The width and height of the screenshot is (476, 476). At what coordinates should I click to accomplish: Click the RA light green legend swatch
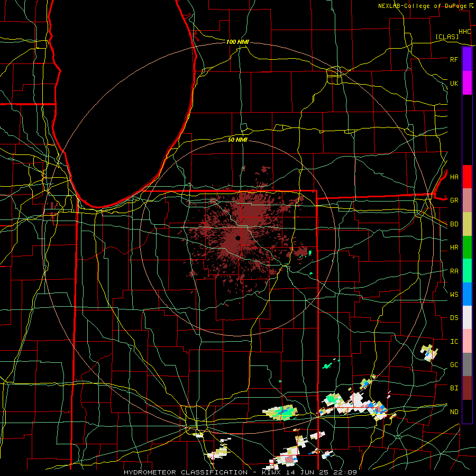pos(467,271)
